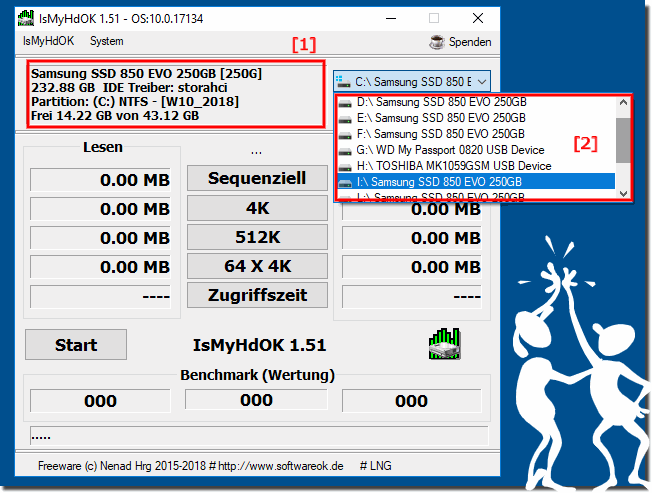Click write access time ---- field

[x=412, y=296]
